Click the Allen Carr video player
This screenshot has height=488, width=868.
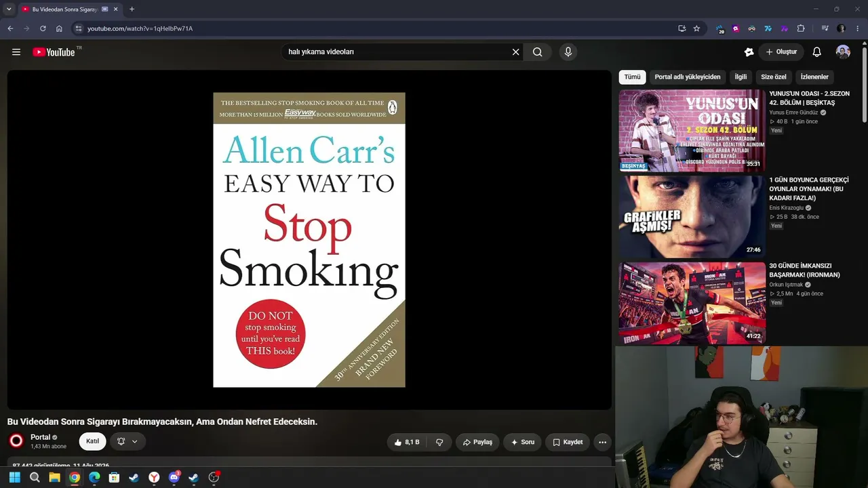309,240
